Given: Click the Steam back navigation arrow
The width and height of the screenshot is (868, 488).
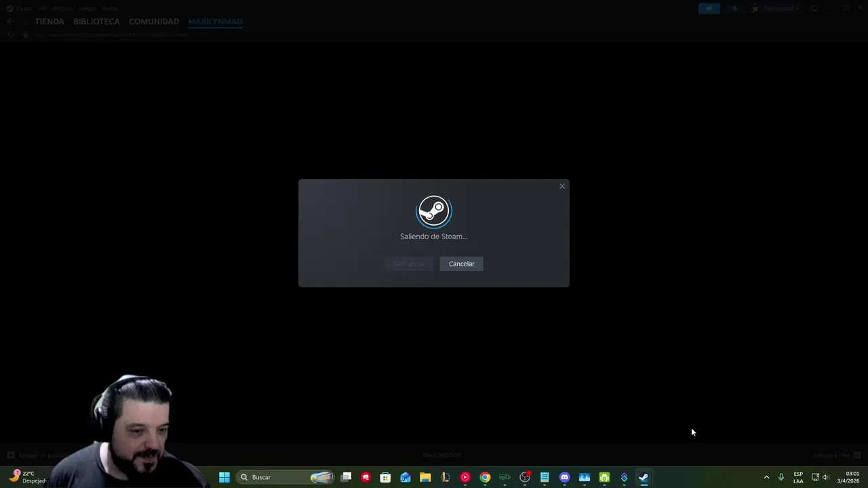Looking at the screenshot, I should 10,22.
